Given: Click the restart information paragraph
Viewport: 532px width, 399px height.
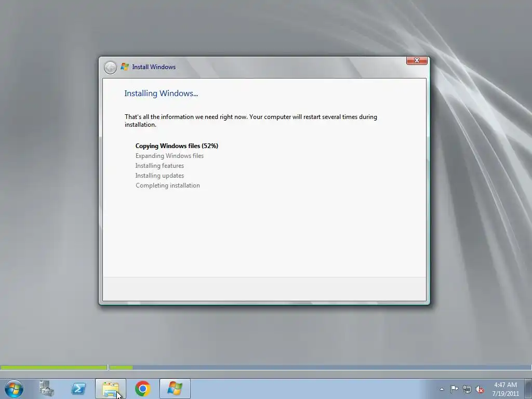Looking at the screenshot, I should (251, 121).
